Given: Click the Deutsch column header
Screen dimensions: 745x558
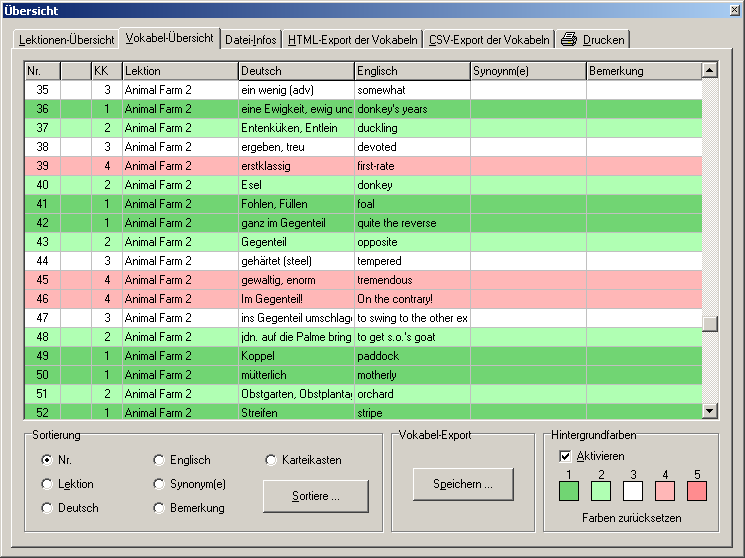Looking at the screenshot, I should 295,71.
